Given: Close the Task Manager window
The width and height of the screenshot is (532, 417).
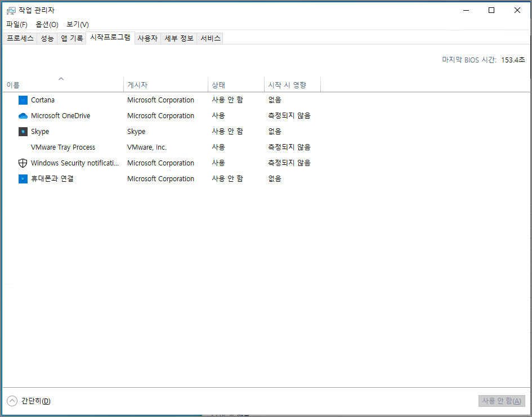Looking at the screenshot, I should tap(517, 11).
